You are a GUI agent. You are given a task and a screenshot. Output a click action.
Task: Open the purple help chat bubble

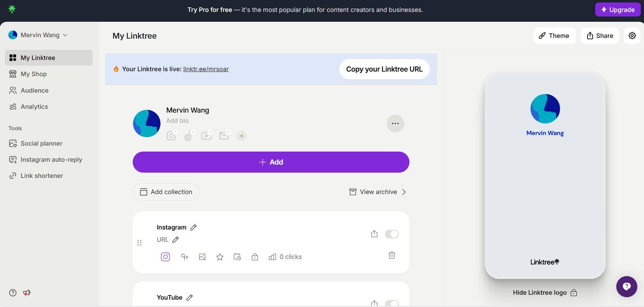tap(627, 287)
